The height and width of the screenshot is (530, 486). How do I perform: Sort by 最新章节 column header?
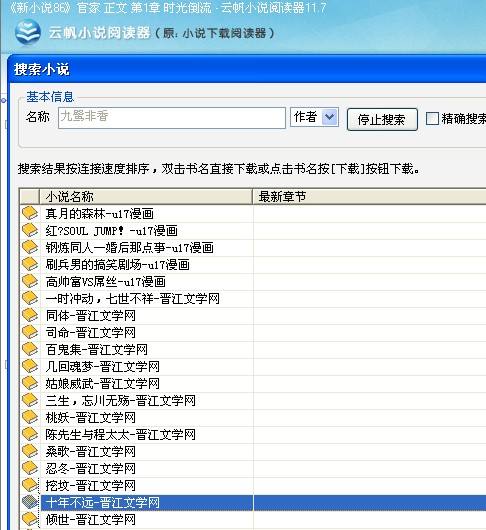[x=369, y=196]
